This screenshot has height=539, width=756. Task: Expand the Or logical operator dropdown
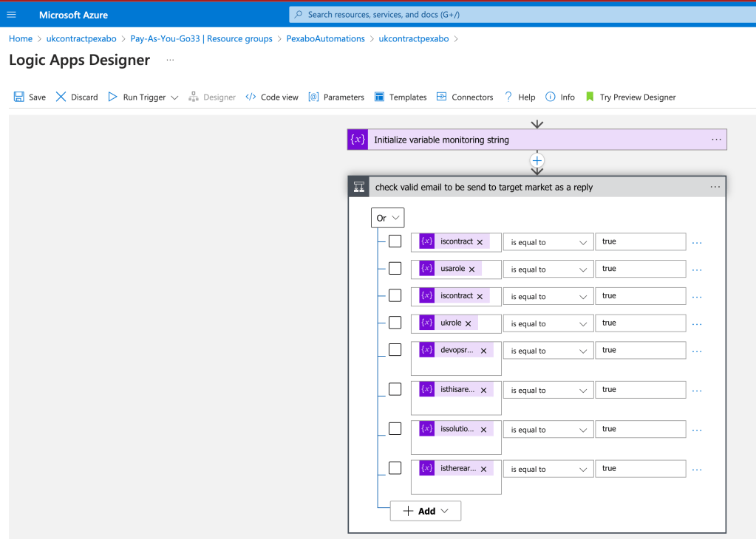click(x=388, y=218)
